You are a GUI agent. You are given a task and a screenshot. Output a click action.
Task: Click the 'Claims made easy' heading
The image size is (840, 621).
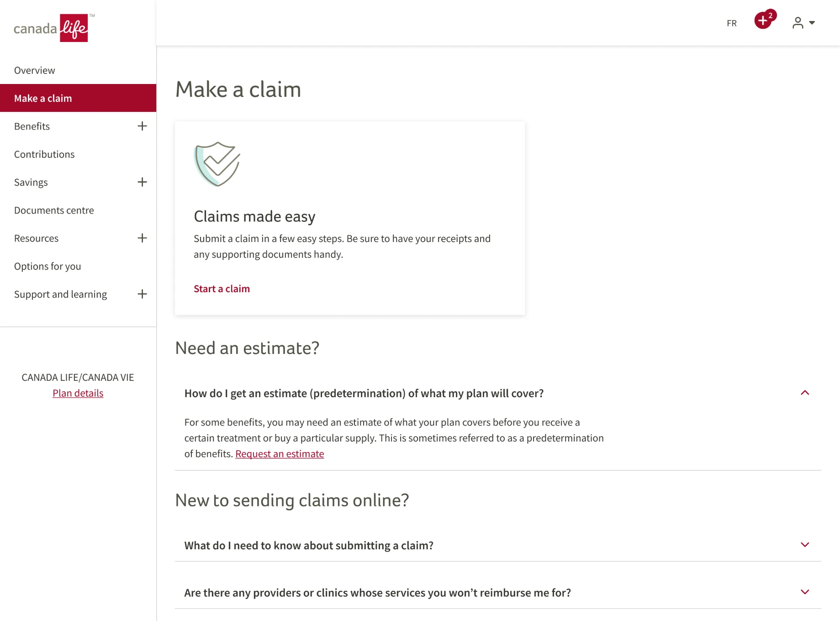pyautogui.click(x=255, y=216)
